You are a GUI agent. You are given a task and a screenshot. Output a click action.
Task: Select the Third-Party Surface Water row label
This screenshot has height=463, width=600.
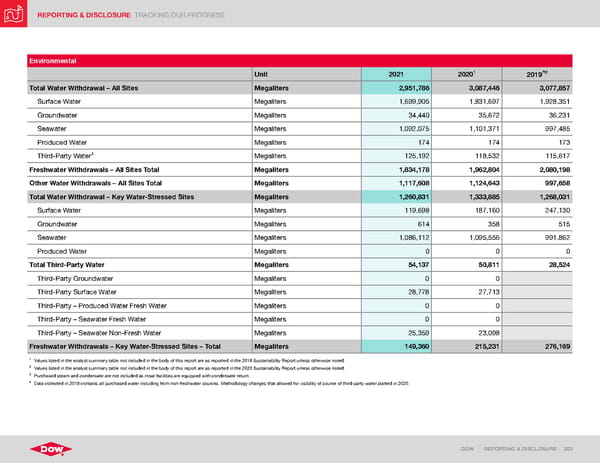(x=77, y=292)
